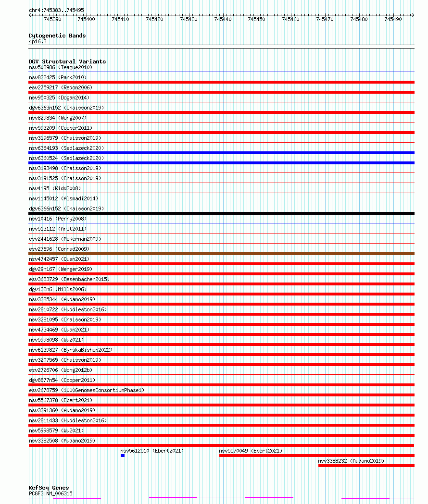Click small blue marker of nsv5612510
428x504 pixels.
point(123,455)
